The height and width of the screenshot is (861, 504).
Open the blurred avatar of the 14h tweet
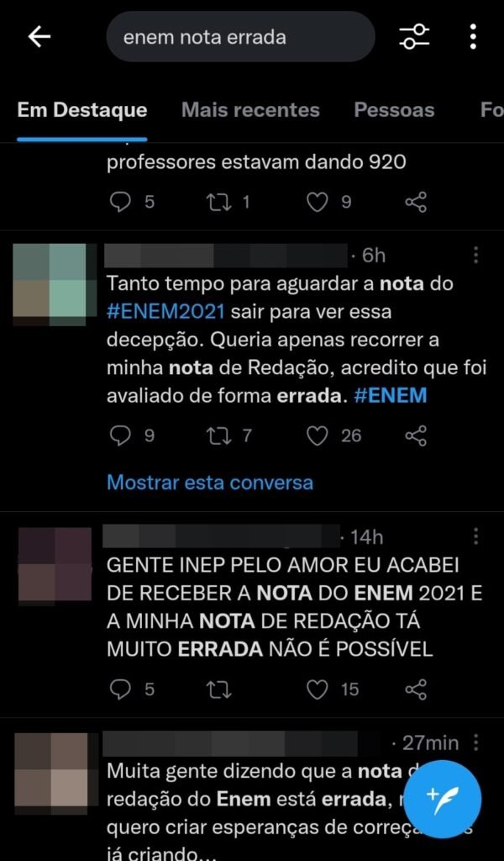coord(55,564)
